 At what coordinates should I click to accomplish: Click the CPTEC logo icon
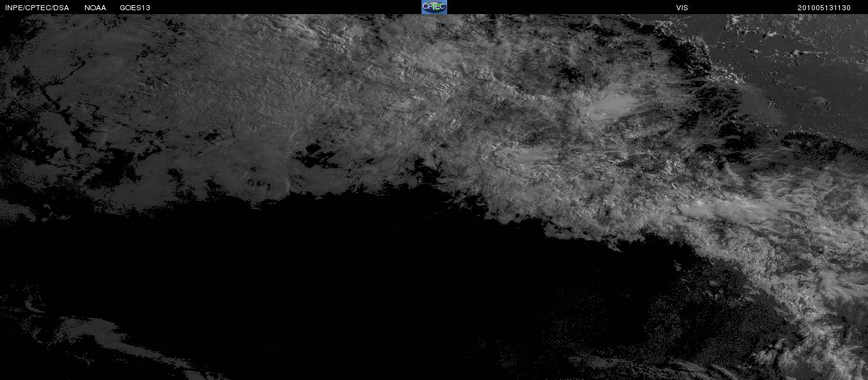[x=434, y=7]
